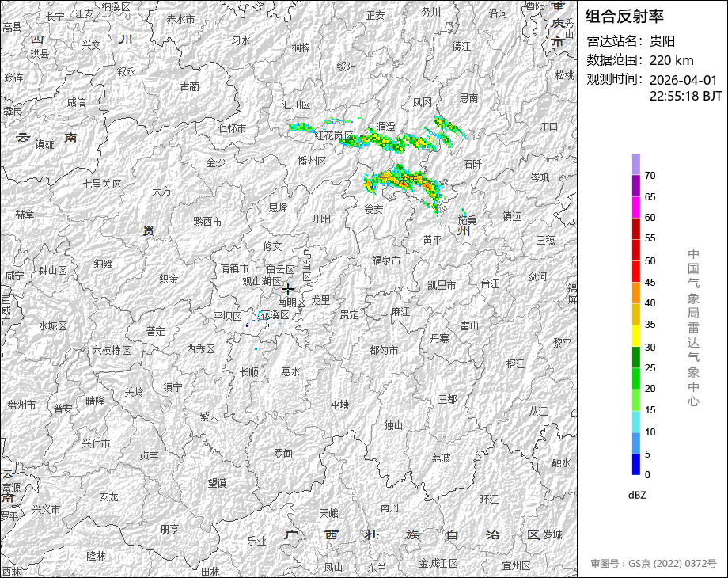This screenshot has height=578, width=728.
Task: Click the observation date 2026-04-01
Action: (684, 80)
